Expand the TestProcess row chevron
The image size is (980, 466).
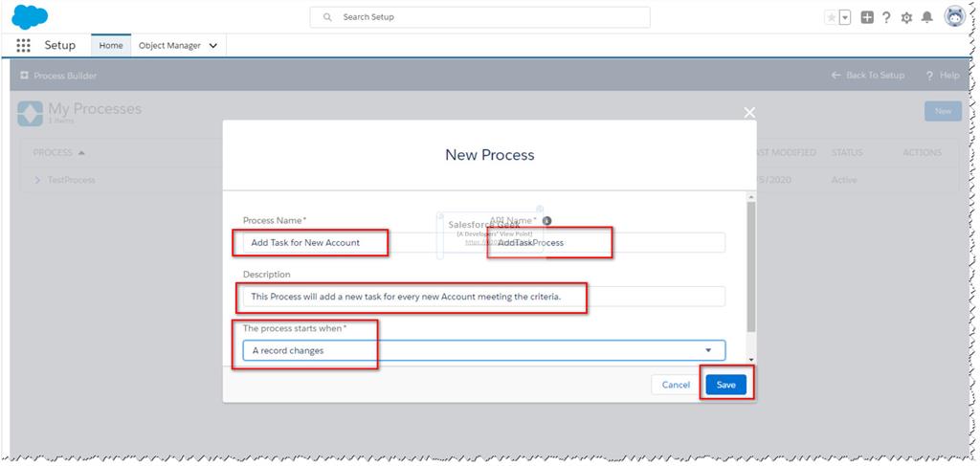pos(37,180)
